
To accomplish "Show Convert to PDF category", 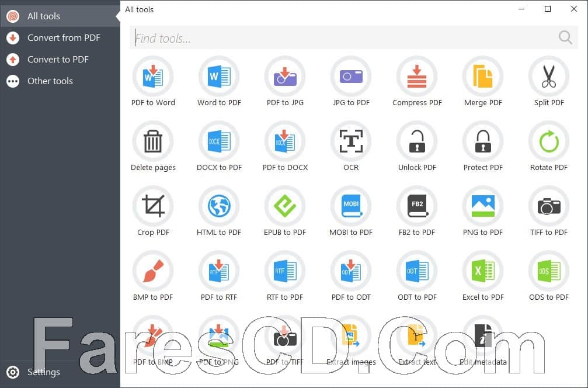I will coord(60,59).
